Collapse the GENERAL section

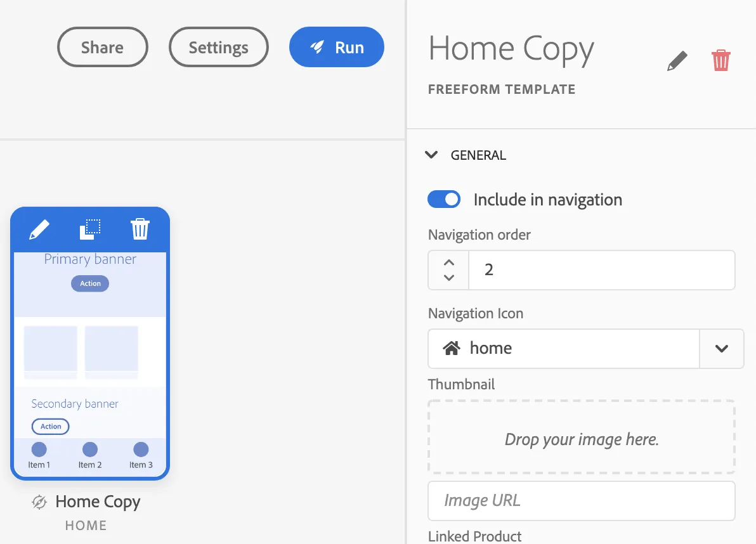tap(431, 155)
